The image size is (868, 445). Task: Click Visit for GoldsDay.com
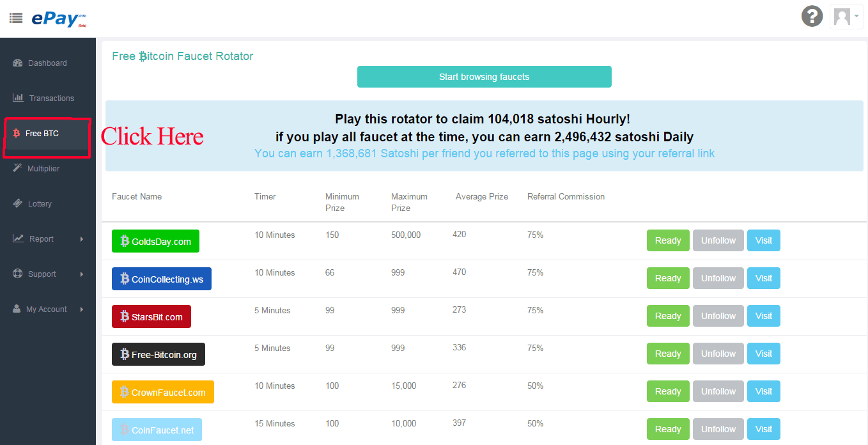tap(764, 240)
